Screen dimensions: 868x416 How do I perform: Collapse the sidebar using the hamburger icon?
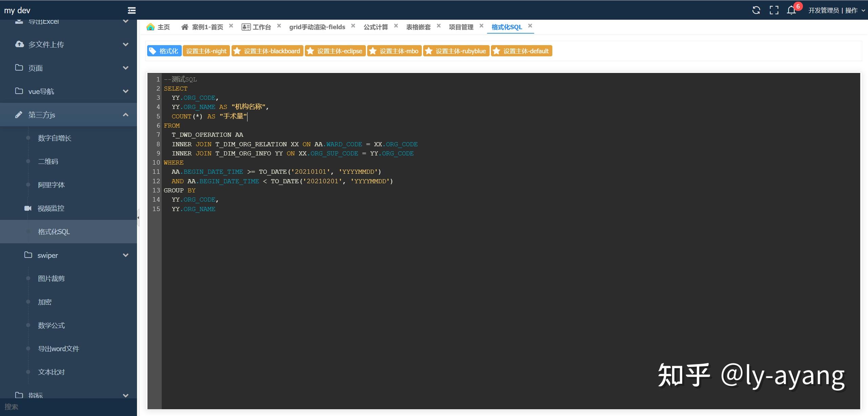pos(132,10)
